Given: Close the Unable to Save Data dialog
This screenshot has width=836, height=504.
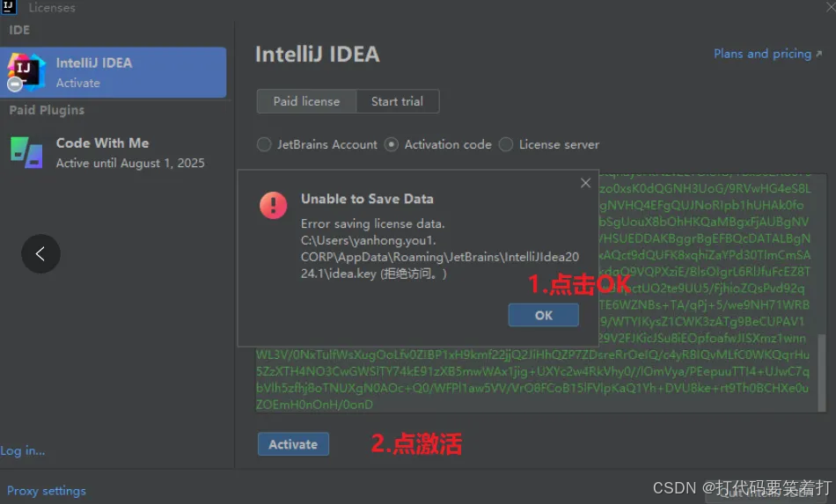Looking at the screenshot, I should [585, 183].
